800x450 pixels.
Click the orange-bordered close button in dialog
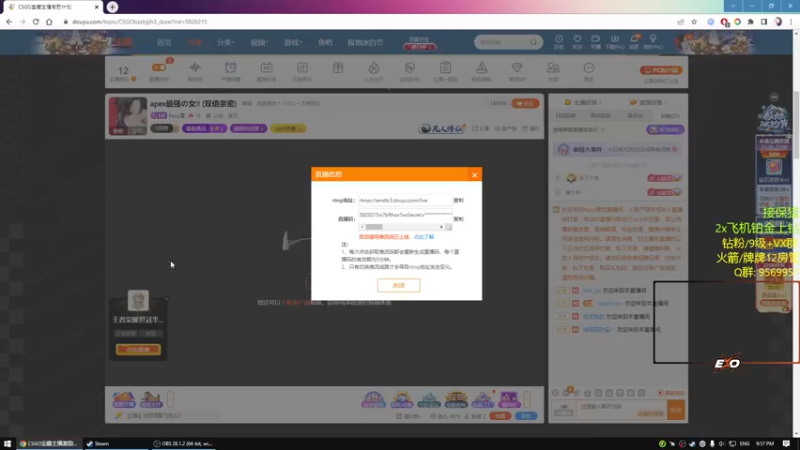398,285
